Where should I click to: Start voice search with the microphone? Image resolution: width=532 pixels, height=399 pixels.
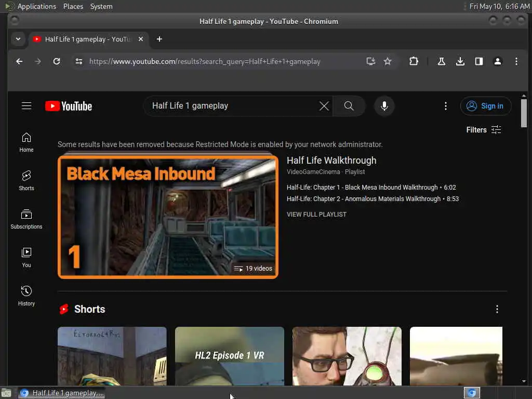click(384, 106)
